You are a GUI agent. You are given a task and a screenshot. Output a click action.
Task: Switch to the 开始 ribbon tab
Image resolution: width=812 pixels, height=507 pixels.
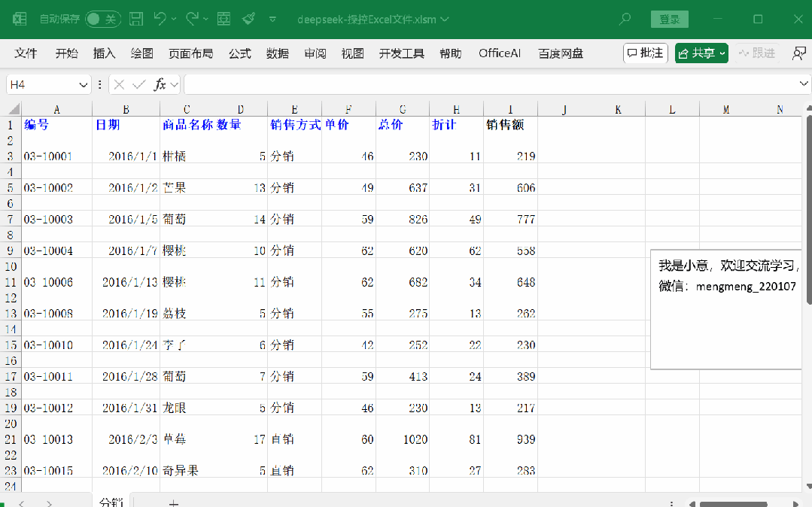pyautogui.click(x=66, y=53)
